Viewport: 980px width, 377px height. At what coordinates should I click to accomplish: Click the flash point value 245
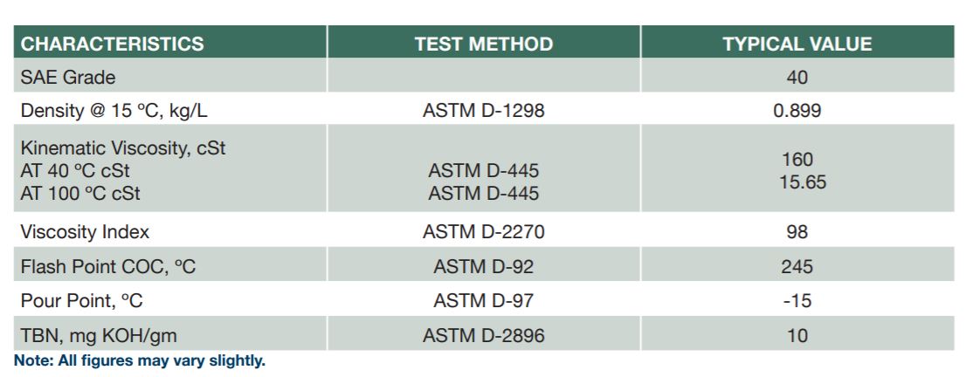click(797, 267)
